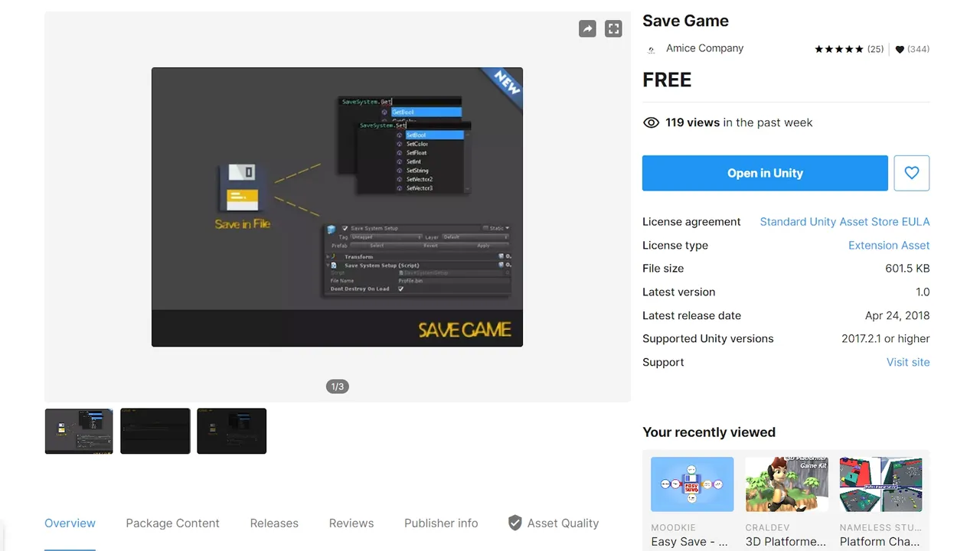Click the main Save Game preview image
Screen dimensions: 980x551
tap(337, 207)
